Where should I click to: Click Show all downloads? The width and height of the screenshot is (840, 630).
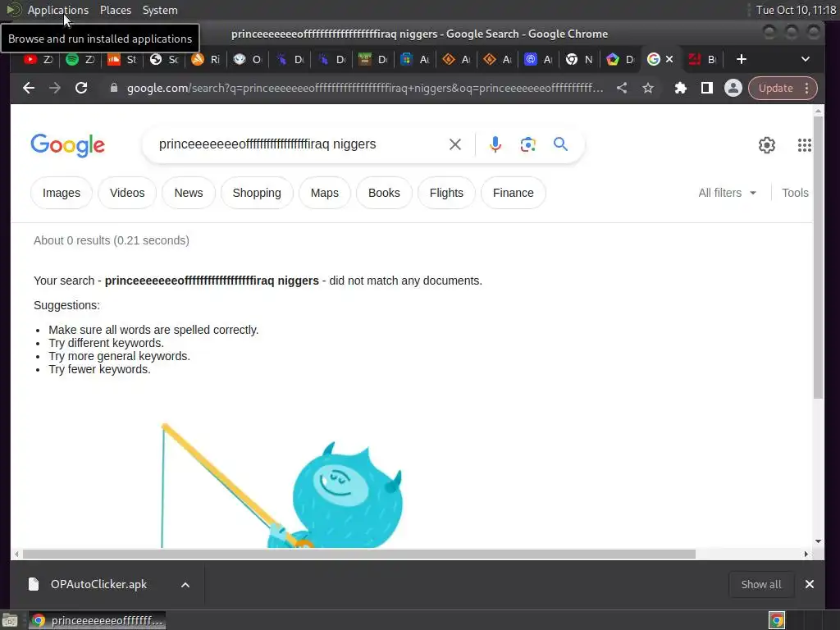[x=760, y=584]
